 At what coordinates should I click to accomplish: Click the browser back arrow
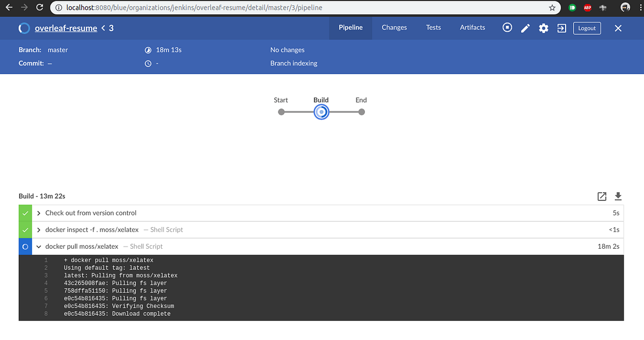pyautogui.click(x=9, y=8)
